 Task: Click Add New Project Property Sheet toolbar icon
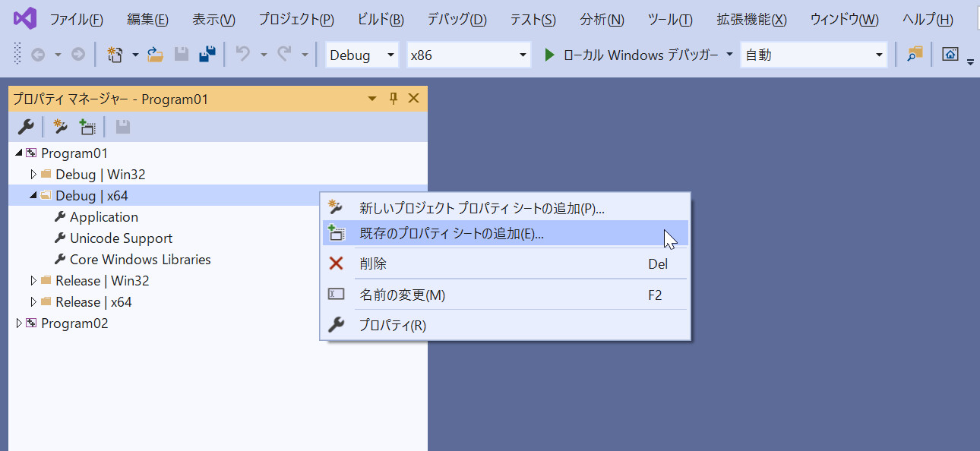(x=61, y=127)
